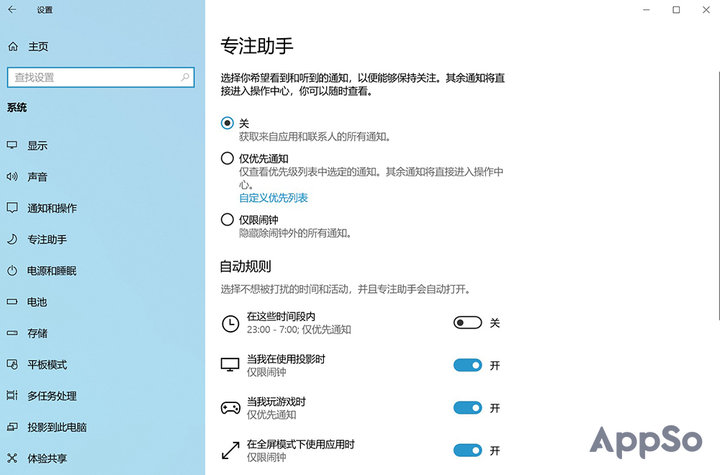Choose Alarms only (仅限闹钟) radio option
This screenshot has width=720, height=475.
(227, 219)
